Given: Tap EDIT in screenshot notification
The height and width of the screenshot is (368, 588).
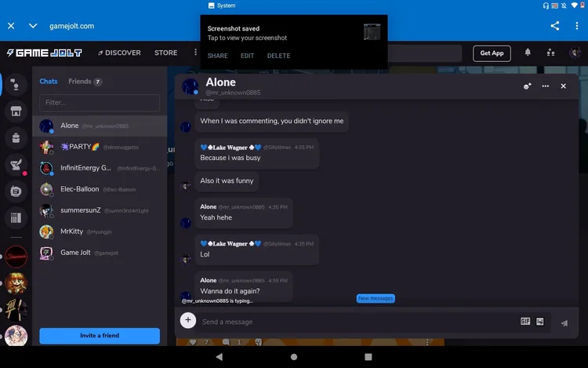Looking at the screenshot, I should [x=247, y=56].
